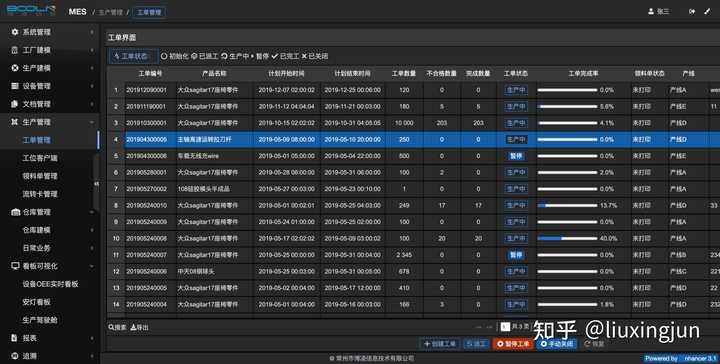Filter by 已关闭 status
Image resolution: width=720 pixels, height=364 pixels.
pyautogui.click(x=315, y=56)
